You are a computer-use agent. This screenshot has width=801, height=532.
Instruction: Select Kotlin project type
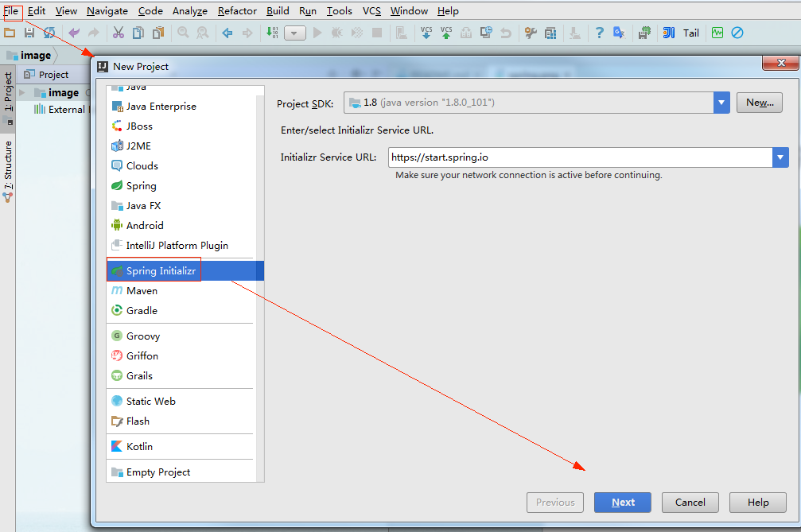click(181, 446)
